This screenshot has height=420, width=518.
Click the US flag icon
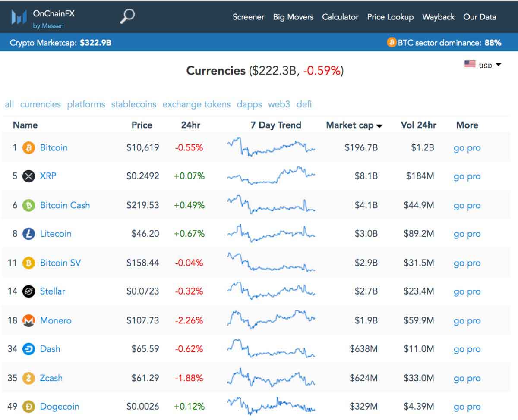[470, 64]
